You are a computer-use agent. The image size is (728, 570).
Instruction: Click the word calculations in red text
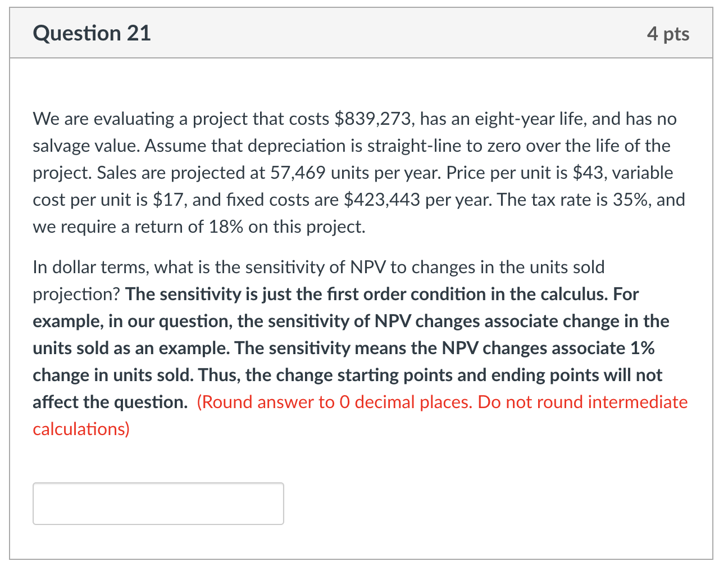(x=80, y=429)
